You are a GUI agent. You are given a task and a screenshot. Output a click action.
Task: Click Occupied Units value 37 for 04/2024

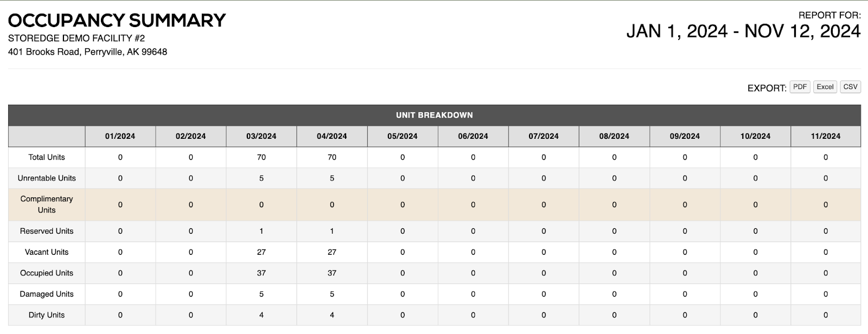(331, 273)
